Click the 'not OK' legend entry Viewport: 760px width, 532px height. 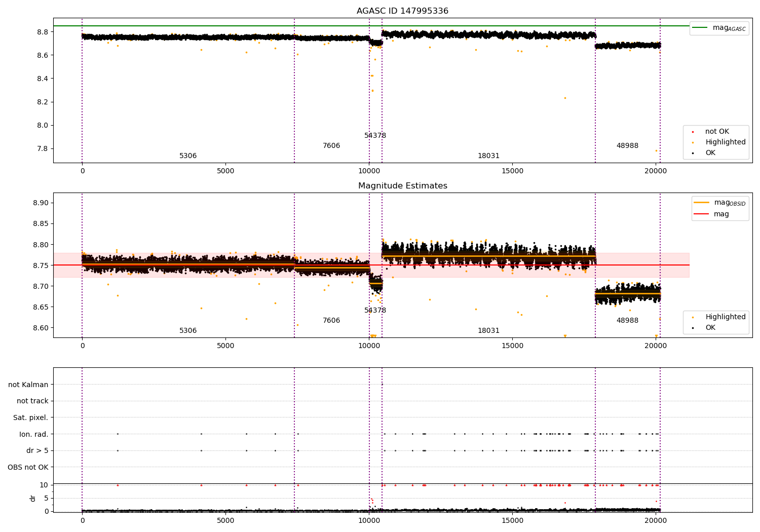tap(717, 132)
